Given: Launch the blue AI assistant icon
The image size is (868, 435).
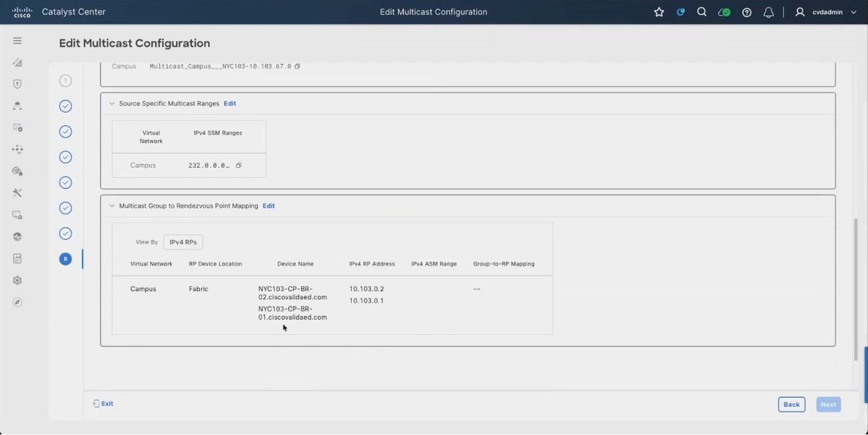Looking at the screenshot, I should 680,12.
